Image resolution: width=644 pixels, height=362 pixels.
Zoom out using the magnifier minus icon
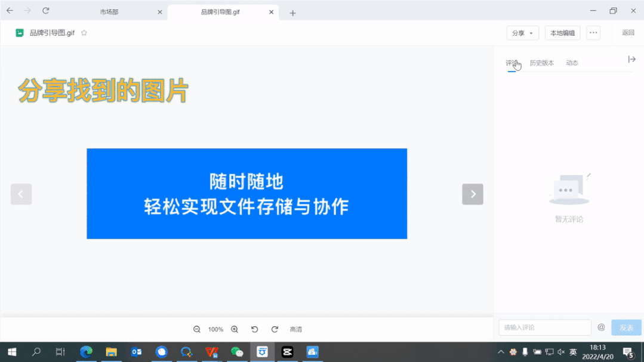(196, 329)
